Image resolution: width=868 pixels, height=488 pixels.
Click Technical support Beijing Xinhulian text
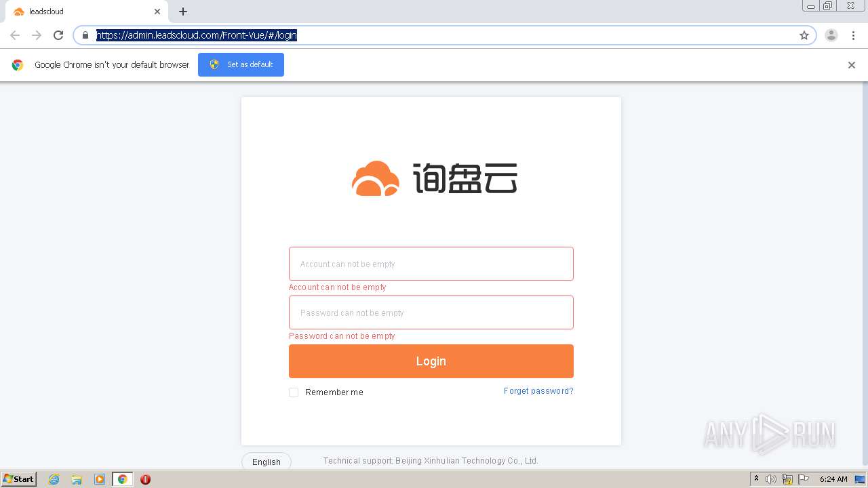(x=431, y=461)
